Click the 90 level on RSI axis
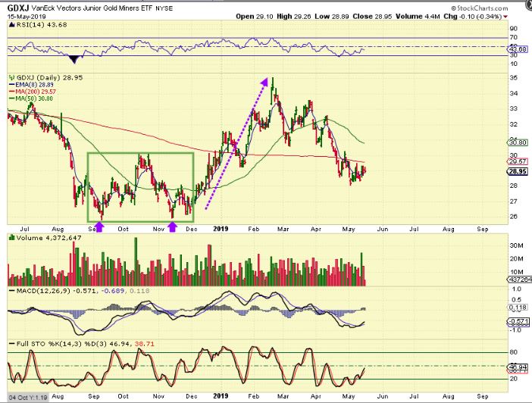532x403 pixels. point(513,29)
